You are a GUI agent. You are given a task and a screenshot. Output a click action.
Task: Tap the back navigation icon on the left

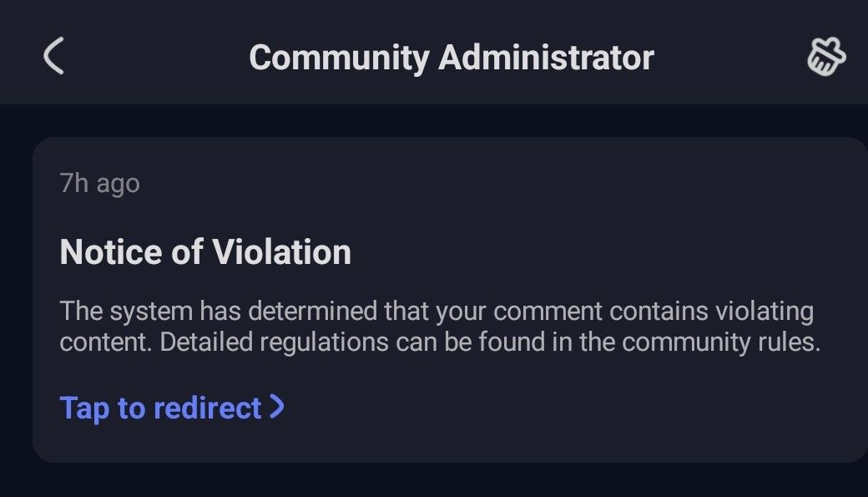[x=54, y=57]
